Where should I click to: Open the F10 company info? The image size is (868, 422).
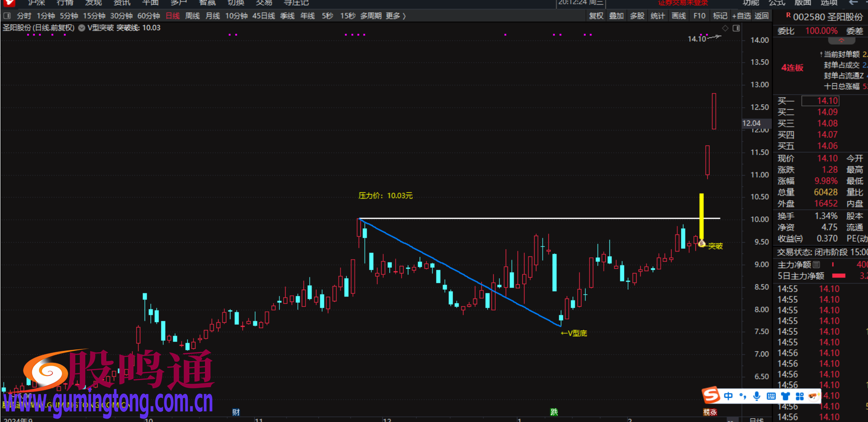(x=699, y=16)
